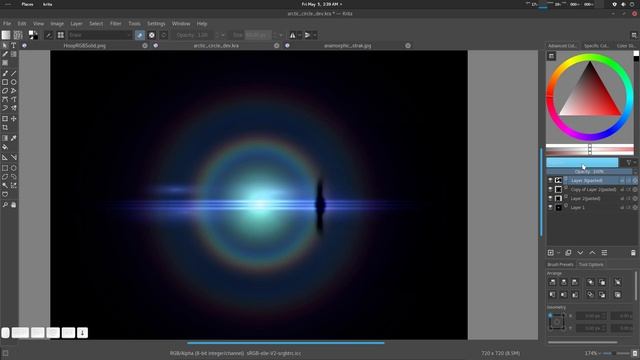640x360 pixels.
Task: Open the Filter menu
Action: (x=116, y=24)
